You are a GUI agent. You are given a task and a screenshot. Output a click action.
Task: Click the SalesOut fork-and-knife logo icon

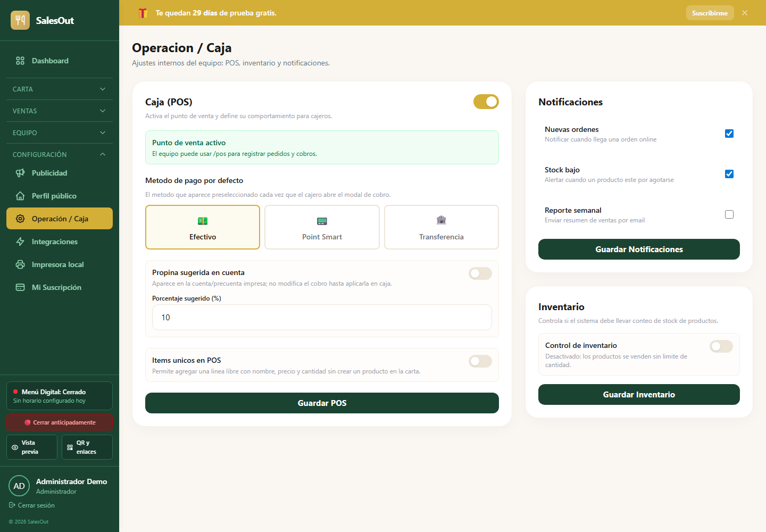point(20,20)
